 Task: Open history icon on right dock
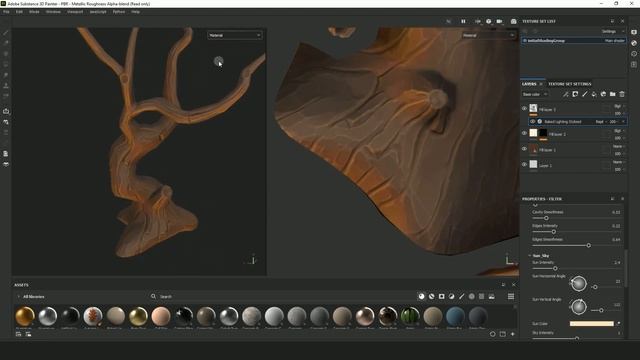tap(634, 53)
